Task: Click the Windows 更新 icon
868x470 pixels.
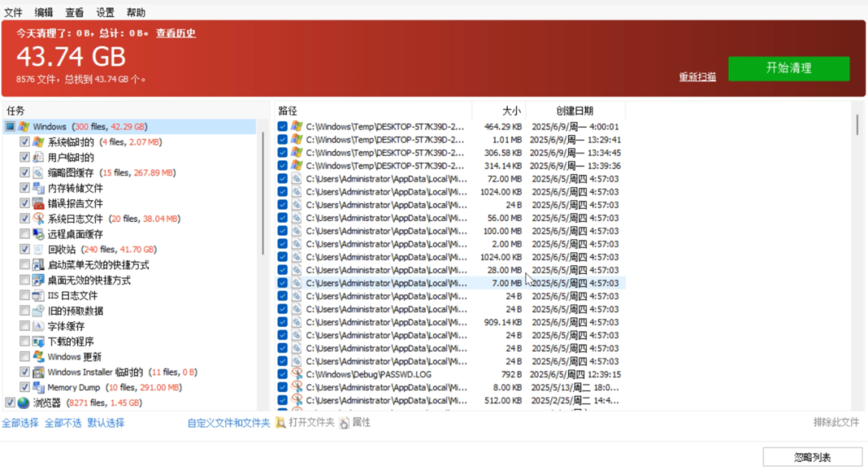Action: tap(39, 357)
